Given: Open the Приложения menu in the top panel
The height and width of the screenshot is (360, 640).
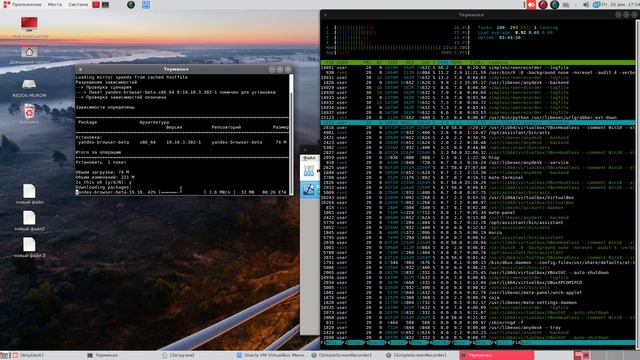Looking at the screenshot, I should [x=23, y=4].
